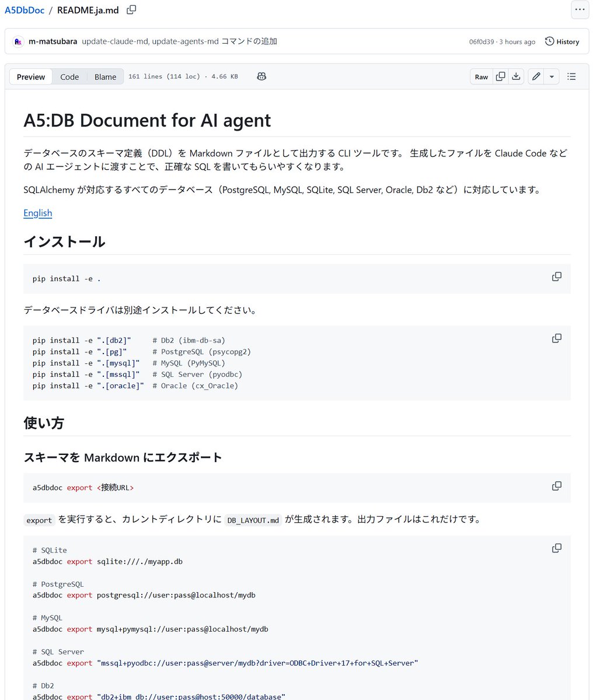Click the 'DB_LAYOUT.md' inline code
The image size is (593, 700).
(253, 520)
